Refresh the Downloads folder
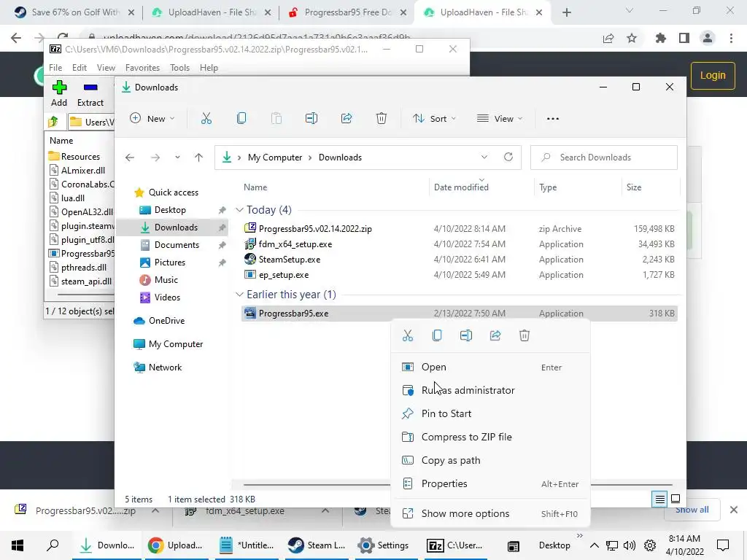 (508, 157)
